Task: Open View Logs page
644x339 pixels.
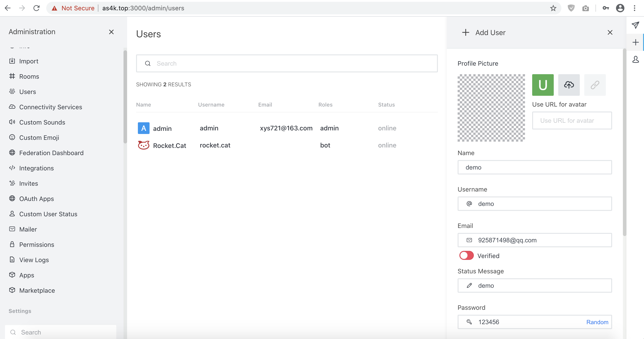Action: click(29, 260)
